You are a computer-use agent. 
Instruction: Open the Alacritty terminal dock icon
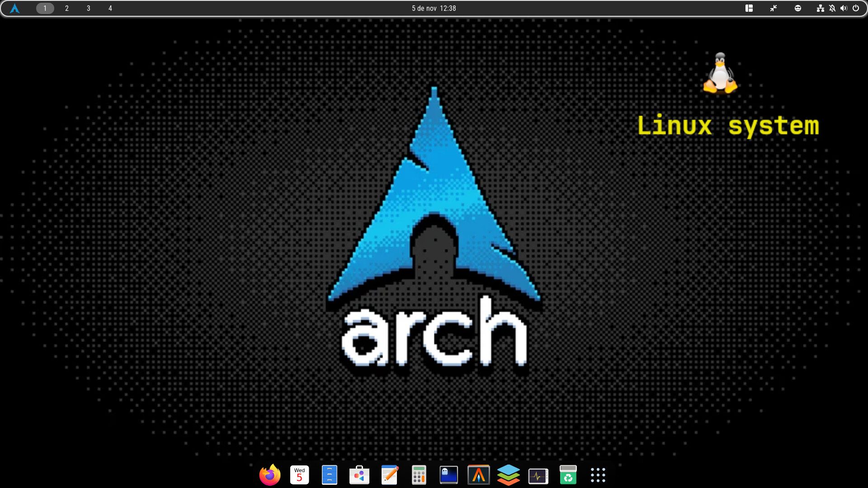coord(479,475)
